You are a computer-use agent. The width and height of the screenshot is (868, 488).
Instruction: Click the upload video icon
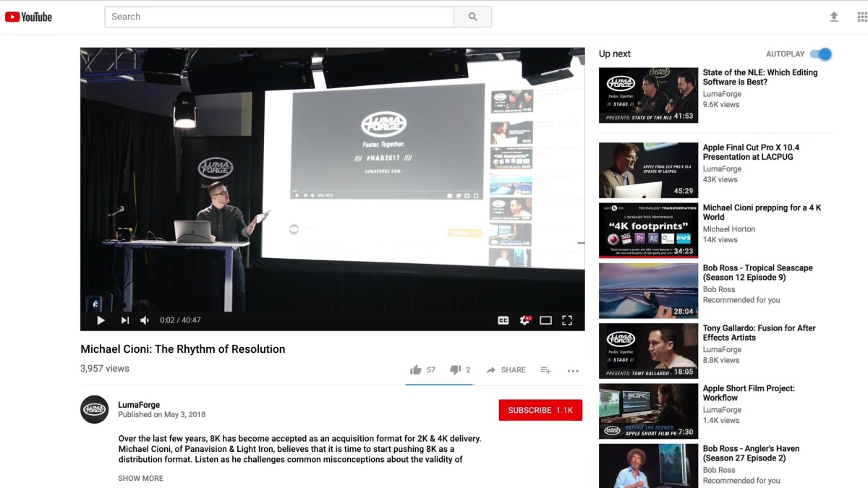tap(834, 17)
